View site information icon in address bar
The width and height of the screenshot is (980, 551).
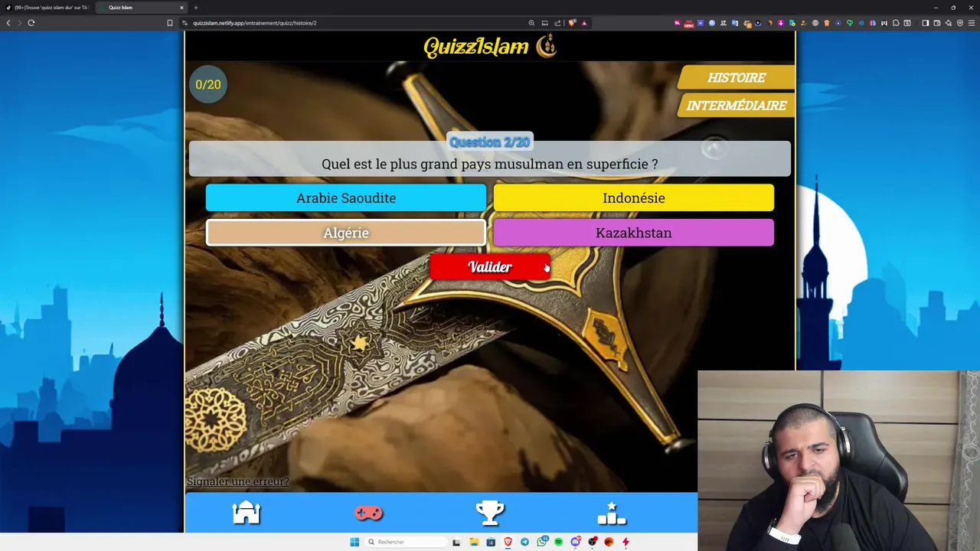point(185,23)
